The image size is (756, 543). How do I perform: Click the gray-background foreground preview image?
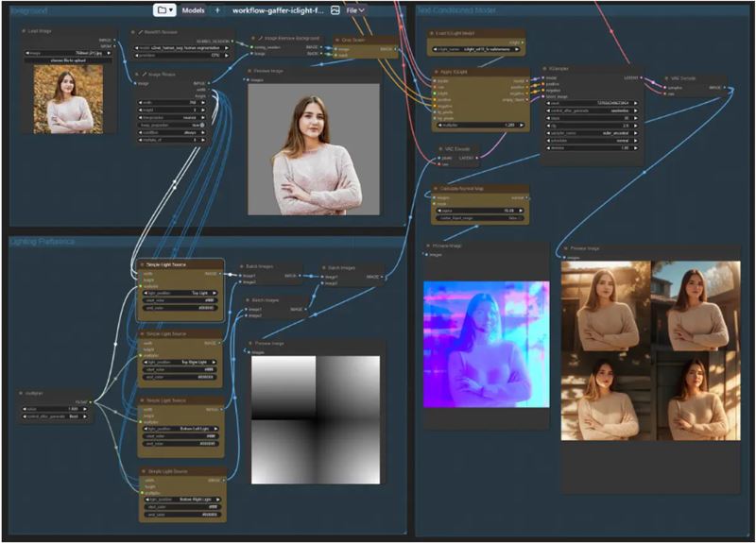tap(314, 149)
